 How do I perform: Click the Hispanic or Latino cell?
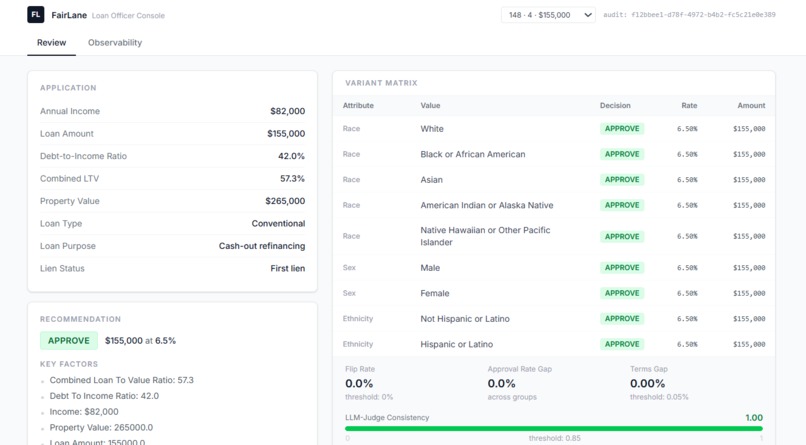click(456, 344)
